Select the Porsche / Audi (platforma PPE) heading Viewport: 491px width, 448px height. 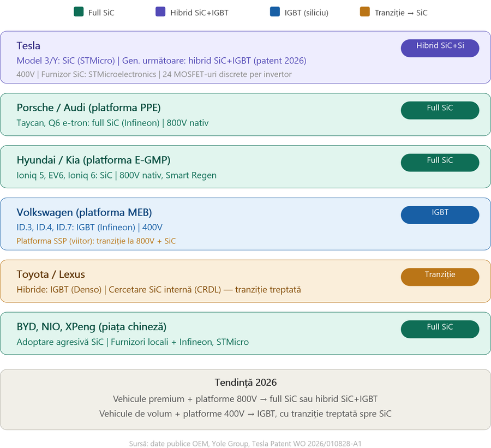[88, 107]
